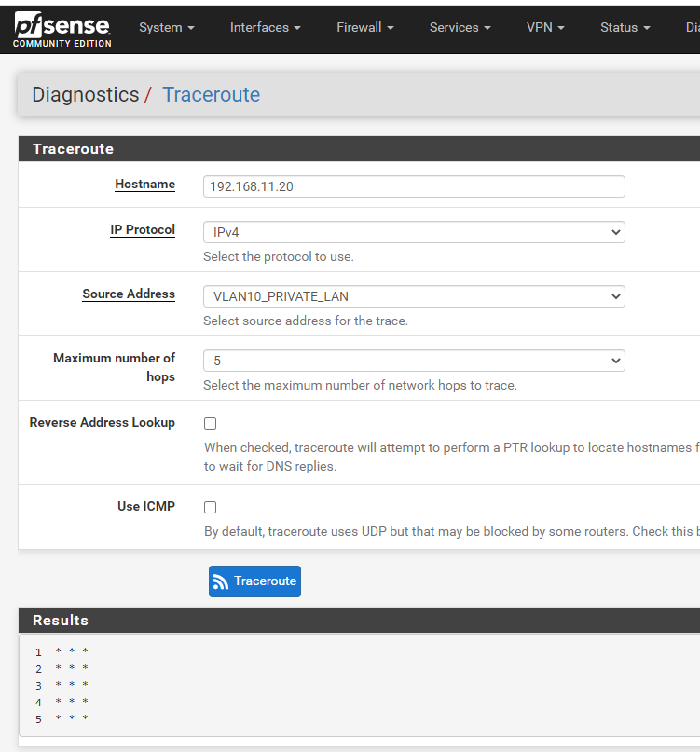Open the Interfaces menu
This screenshot has width=700, height=752.
click(x=266, y=27)
